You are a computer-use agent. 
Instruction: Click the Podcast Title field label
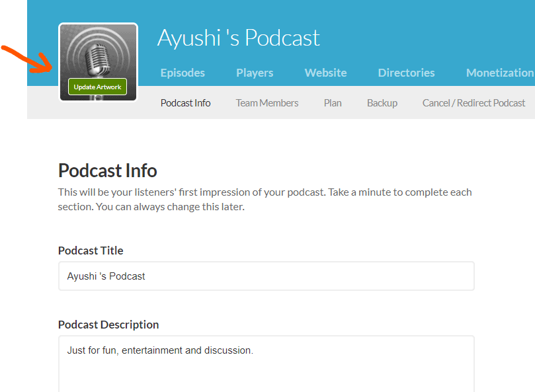coord(91,251)
